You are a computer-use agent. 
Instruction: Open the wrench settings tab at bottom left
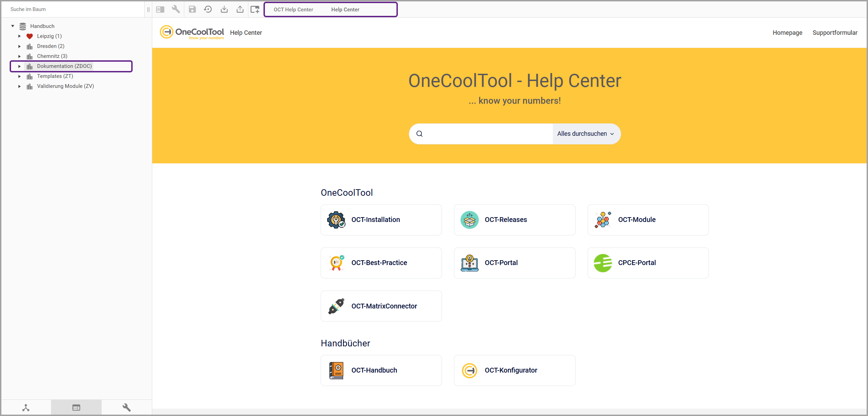(x=126, y=407)
